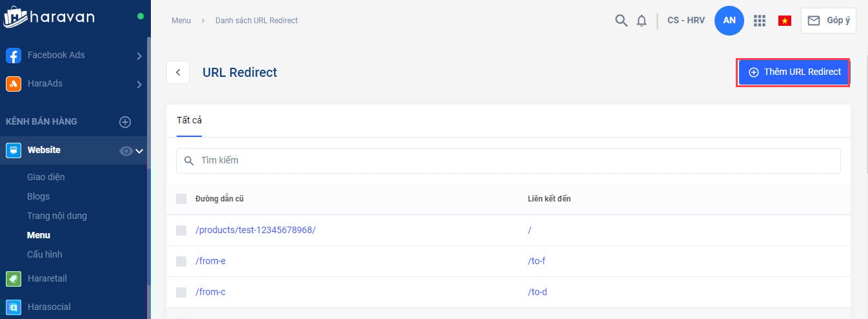
Task: Click the Tìm kiếm search field
Action: tap(508, 161)
